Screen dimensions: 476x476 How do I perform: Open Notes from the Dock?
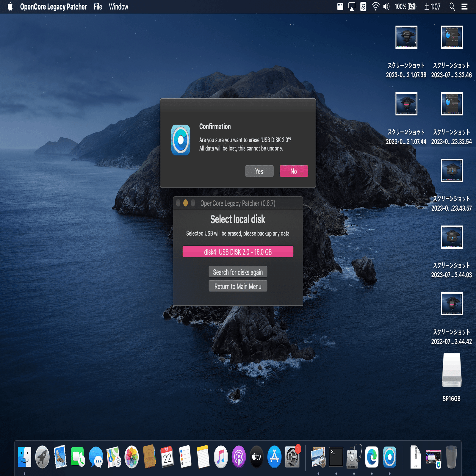(203, 457)
